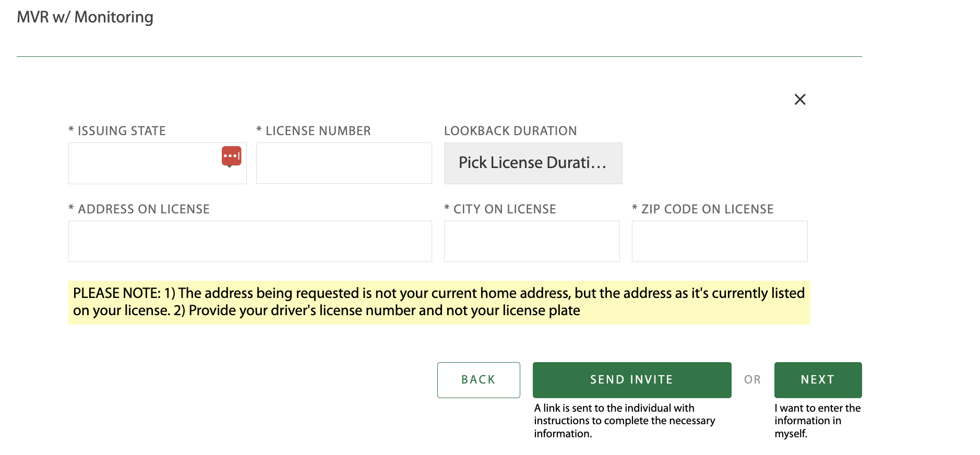
Task: Close the license form with the X icon
Action: pos(799,99)
